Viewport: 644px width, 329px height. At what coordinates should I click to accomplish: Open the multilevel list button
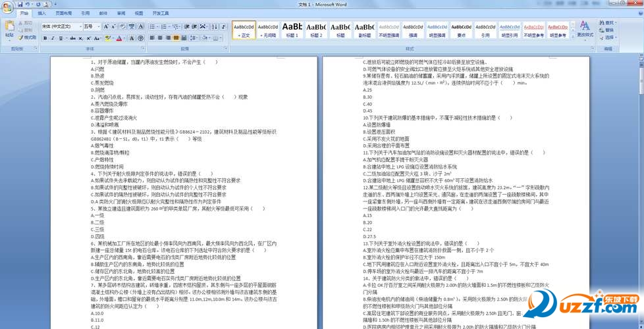click(x=176, y=27)
